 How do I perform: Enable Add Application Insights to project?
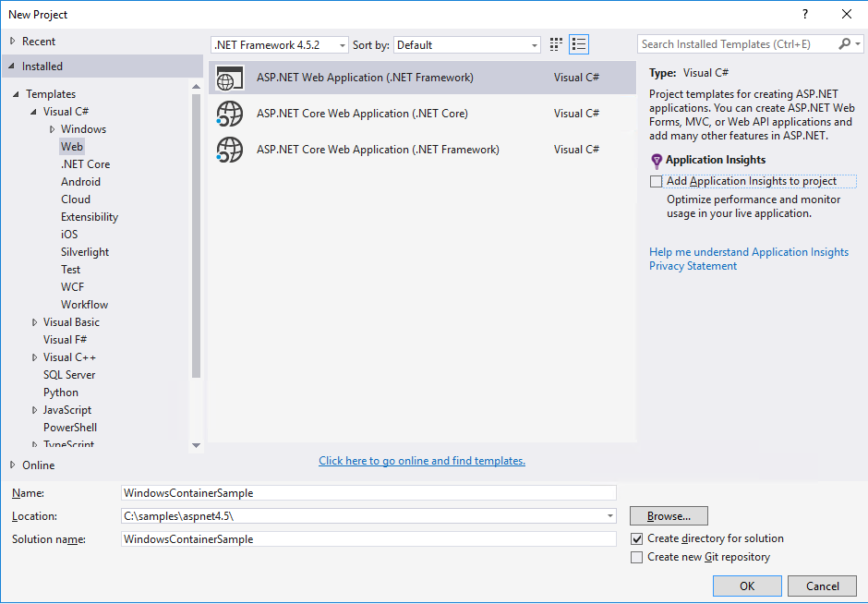point(656,181)
